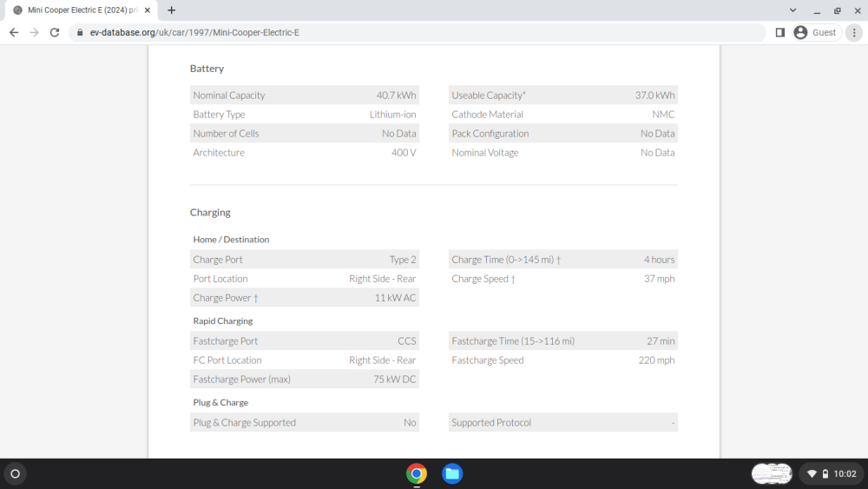Click the 37 mph value
Screen dimensions: 868x489
pyautogui.click(x=660, y=279)
